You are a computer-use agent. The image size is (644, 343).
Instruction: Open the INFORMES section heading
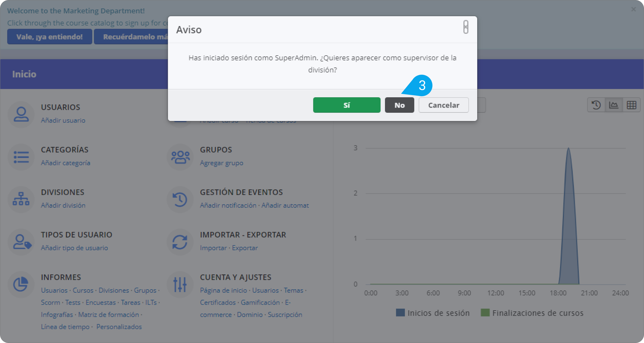[x=61, y=277]
